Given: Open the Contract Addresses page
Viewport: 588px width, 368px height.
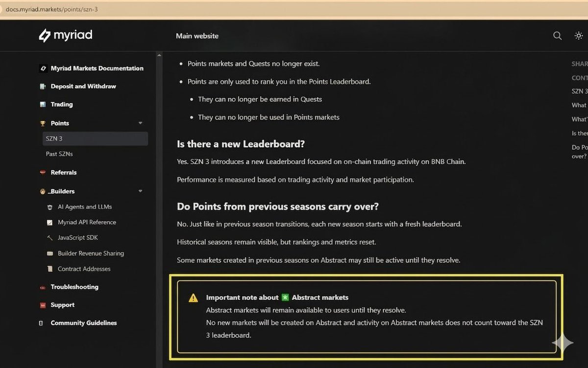Looking at the screenshot, I should click(84, 269).
